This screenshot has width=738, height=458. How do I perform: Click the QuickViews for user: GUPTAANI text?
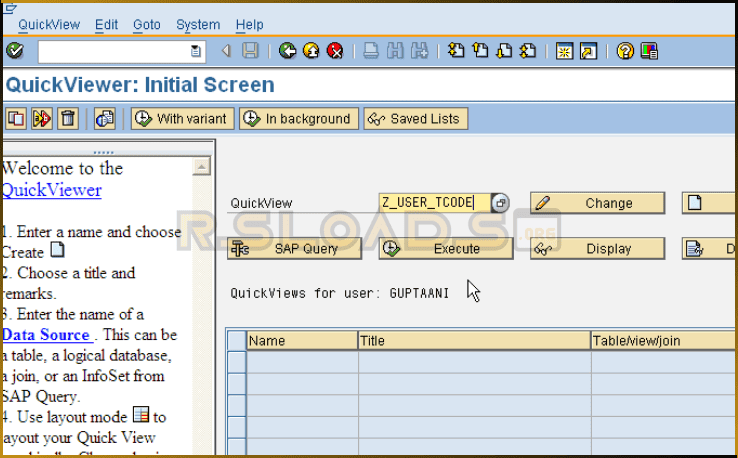[339, 293]
